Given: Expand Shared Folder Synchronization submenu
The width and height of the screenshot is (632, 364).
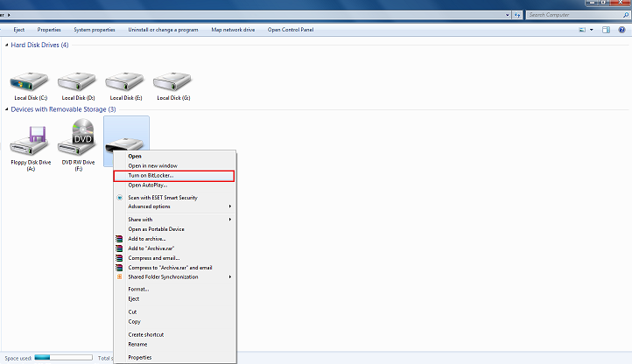Looking at the screenshot, I should [x=174, y=276].
